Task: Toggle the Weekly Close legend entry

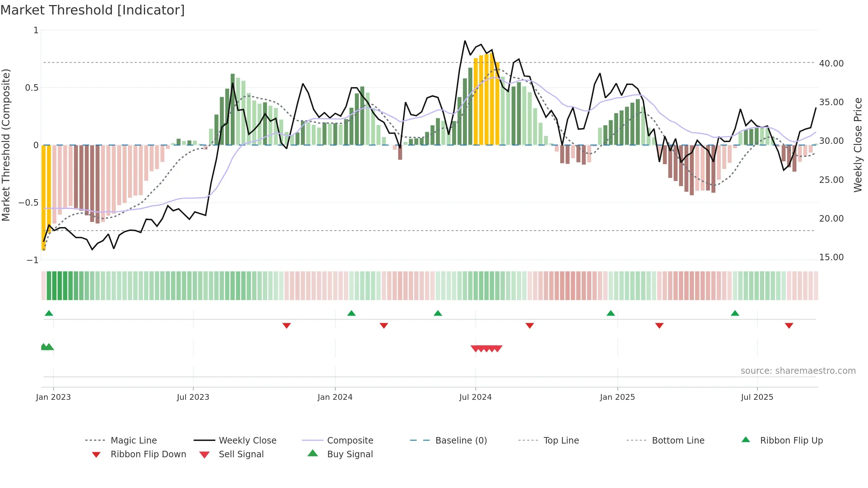Action: 235,440
